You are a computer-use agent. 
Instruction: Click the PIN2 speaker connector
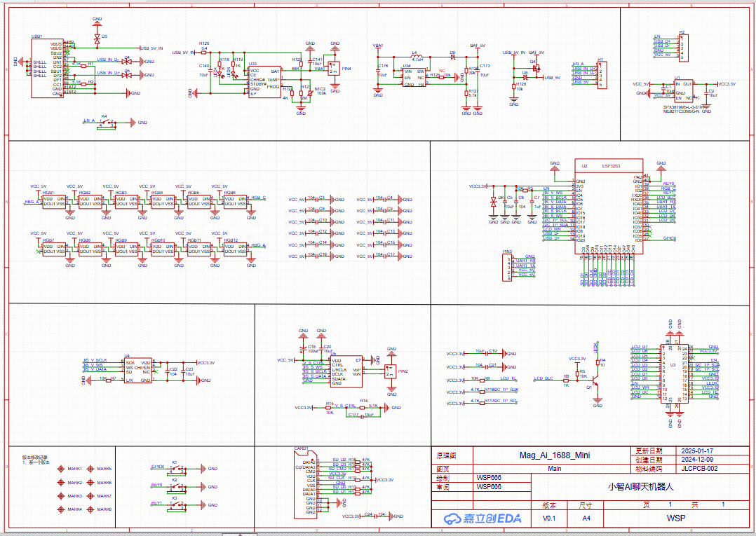pos(390,372)
